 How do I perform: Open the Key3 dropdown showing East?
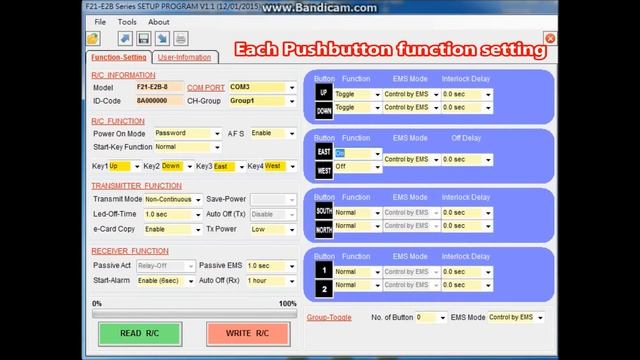[229, 166]
